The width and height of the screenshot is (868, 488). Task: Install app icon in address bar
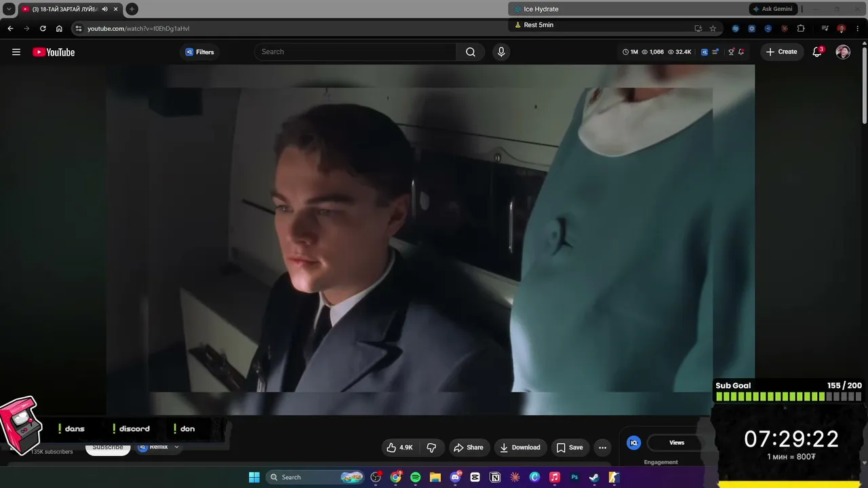[698, 28]
